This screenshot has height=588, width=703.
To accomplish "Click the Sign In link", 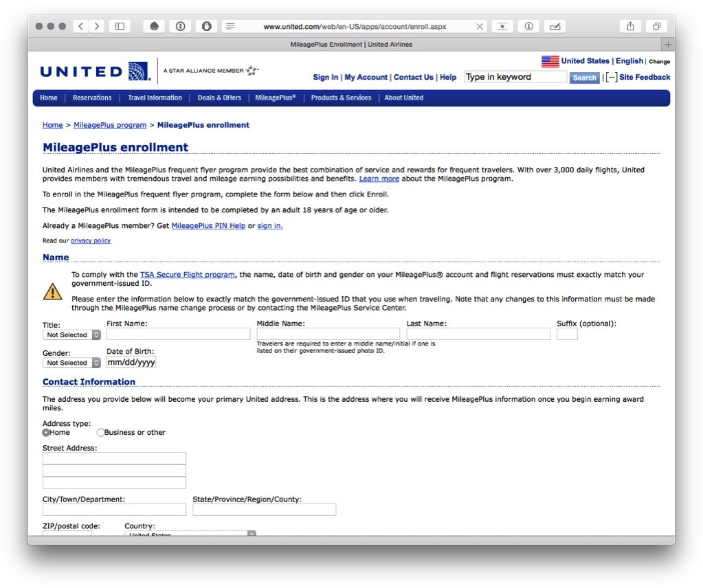I will click(x=326, y=77).
